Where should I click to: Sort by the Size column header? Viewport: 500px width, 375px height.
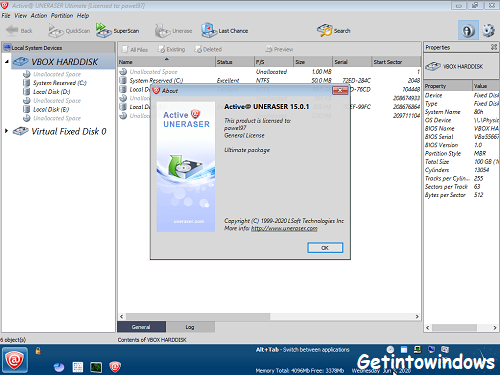pos(313,62)
